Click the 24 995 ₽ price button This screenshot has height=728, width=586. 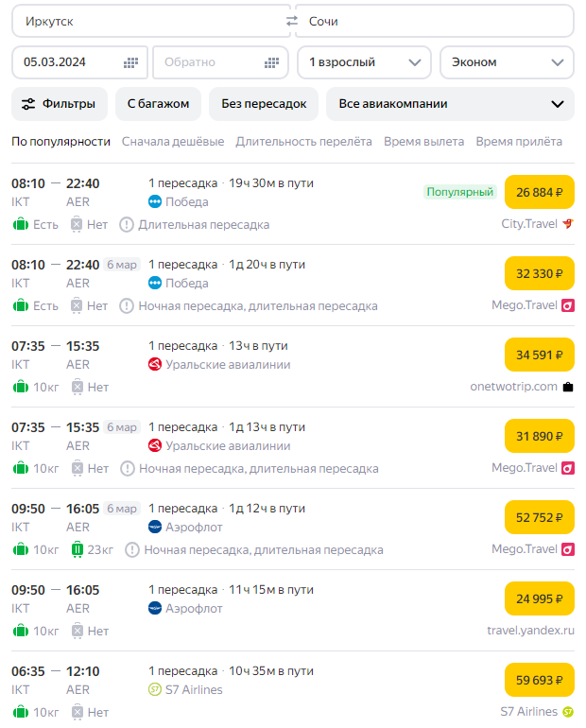point(540,598)
